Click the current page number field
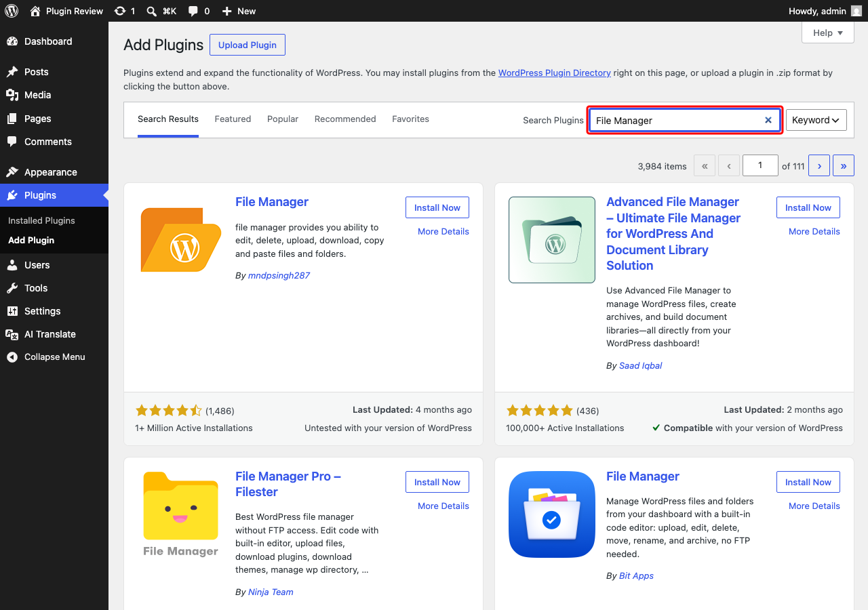Image resolution: width=868 pixels, height=610 pixels. point(760,165)
